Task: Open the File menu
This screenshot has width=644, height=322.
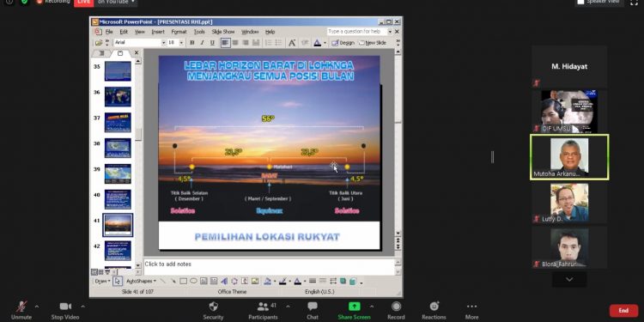Action: point(109,32)
